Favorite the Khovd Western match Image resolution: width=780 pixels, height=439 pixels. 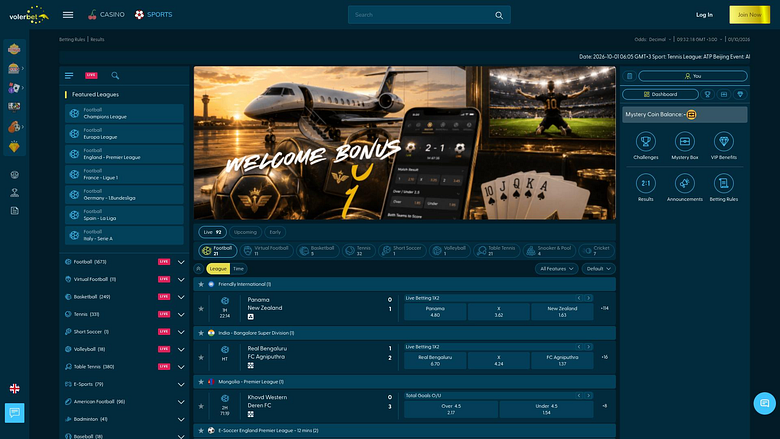point(201,406)
